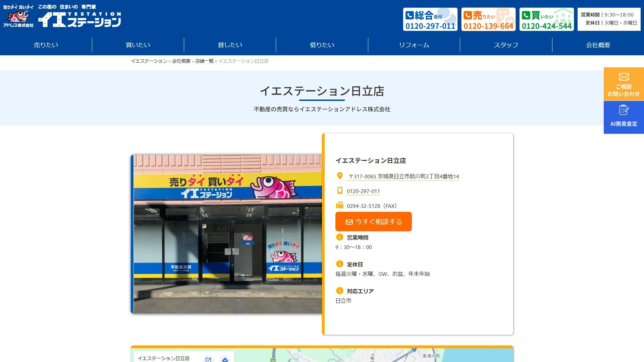Click the phone icon beside store number
Image resolution: width=644 pixels, height=362 pixels.
point(340,191)
